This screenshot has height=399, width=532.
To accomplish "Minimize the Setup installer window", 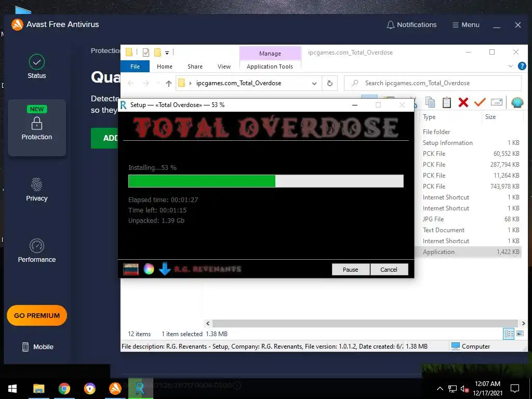I will [355, 105].
